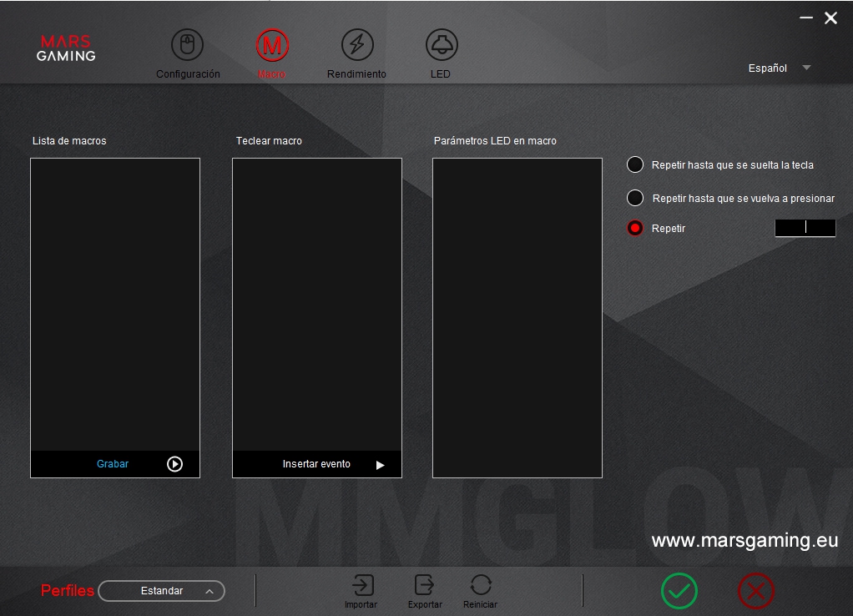Confirm with the green checkmark button
The width and height of the screenshot is (853, 616).
pyautogui.click(x=679, y=591)
